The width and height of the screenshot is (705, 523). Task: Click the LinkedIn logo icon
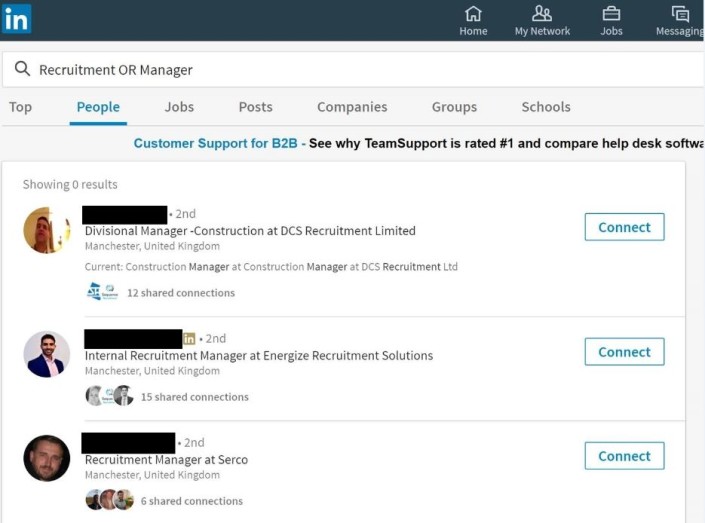tap(17, 19)
